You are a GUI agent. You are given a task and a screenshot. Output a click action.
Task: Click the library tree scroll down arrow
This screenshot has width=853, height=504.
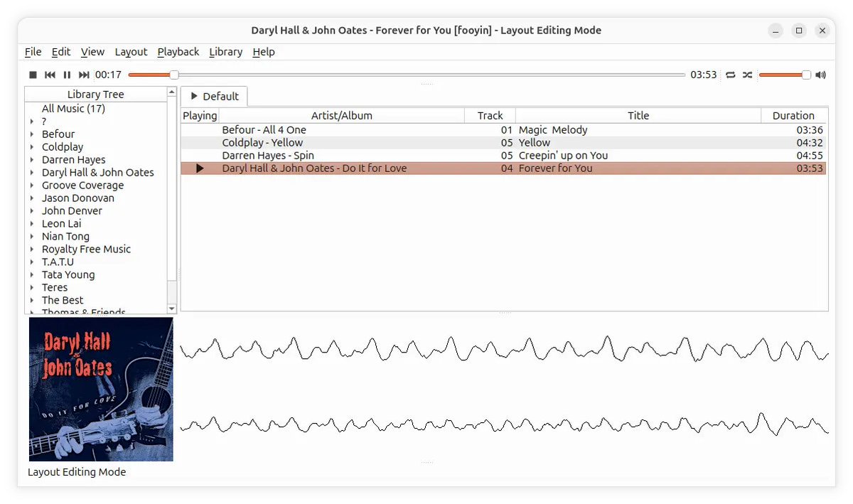(x=171, y=309)
